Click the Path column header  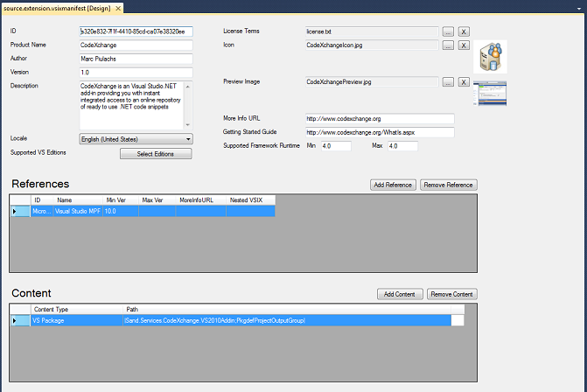point(287,310)
